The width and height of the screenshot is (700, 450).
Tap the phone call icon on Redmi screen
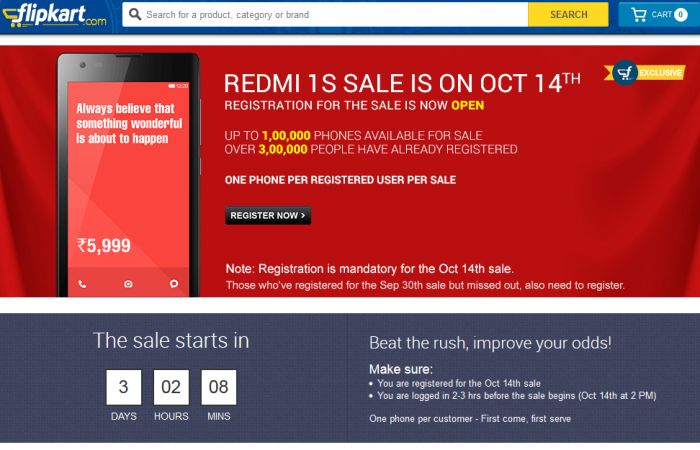(x=82, y=283)
